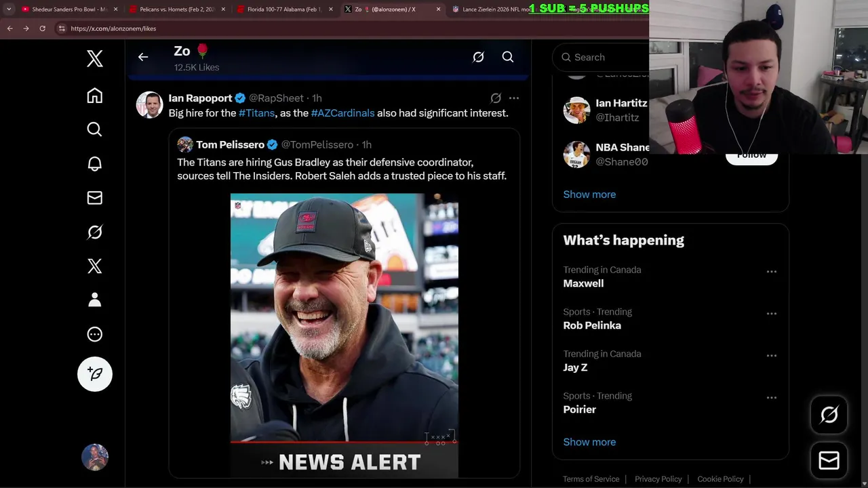Open options for Jay Z trend
Viewport: 868px width, 488px height.
point(771,356)
